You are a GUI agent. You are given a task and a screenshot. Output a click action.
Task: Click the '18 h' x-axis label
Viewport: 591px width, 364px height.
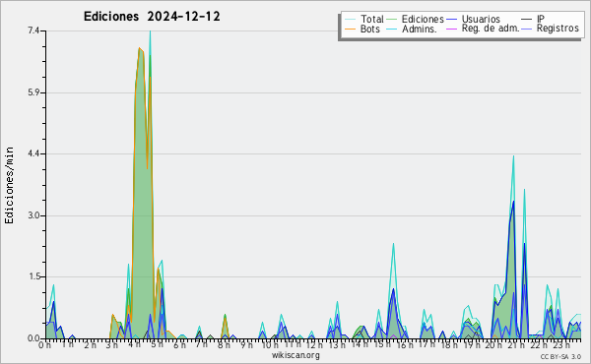click(448, 344)
